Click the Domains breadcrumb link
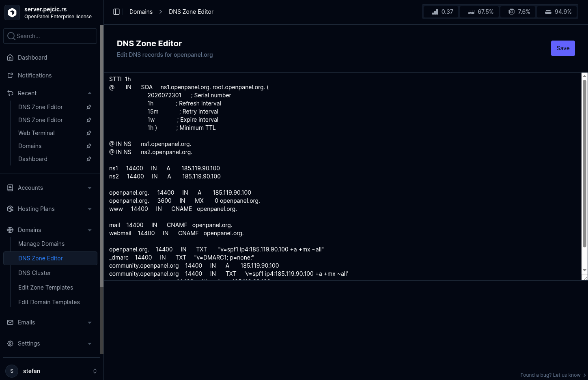This screenshot has width=588, height=380. click(x=141, y=12)
